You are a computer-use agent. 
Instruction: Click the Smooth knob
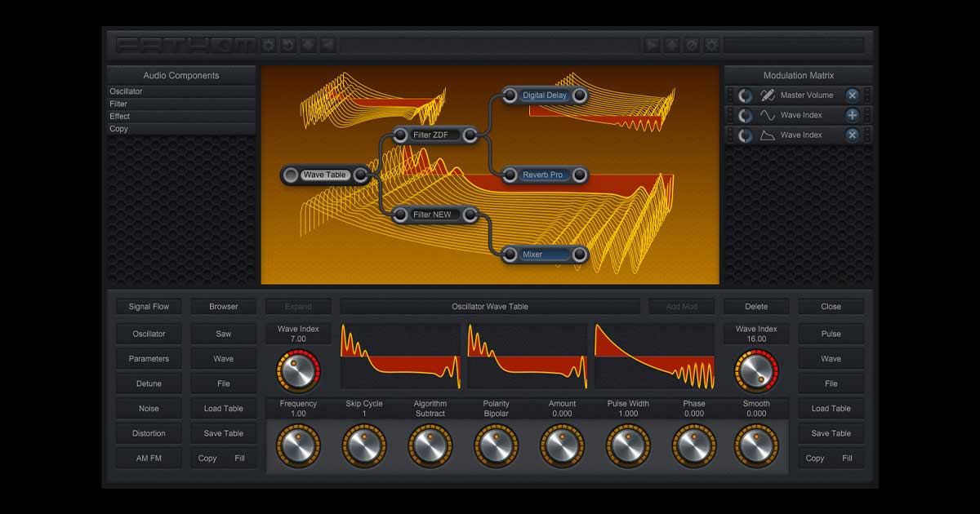coord(756,445)
